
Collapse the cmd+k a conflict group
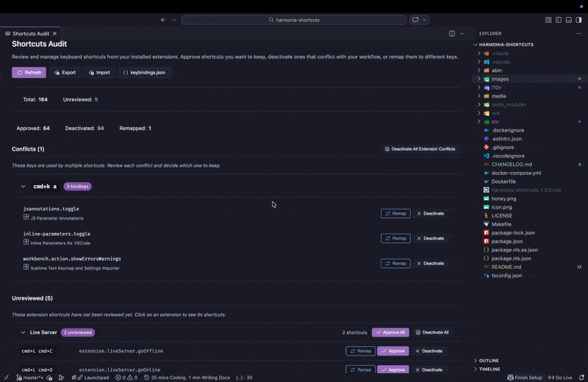[24, 187]
